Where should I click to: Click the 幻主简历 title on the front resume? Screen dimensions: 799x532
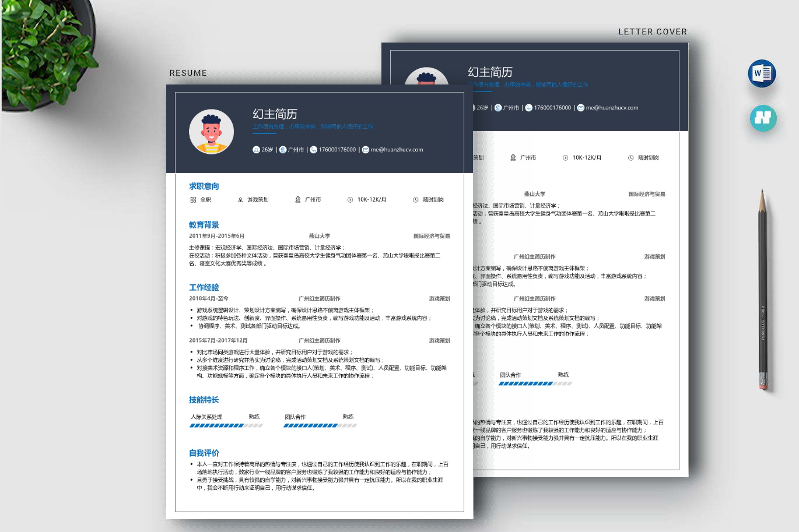(x=275, y=114)
